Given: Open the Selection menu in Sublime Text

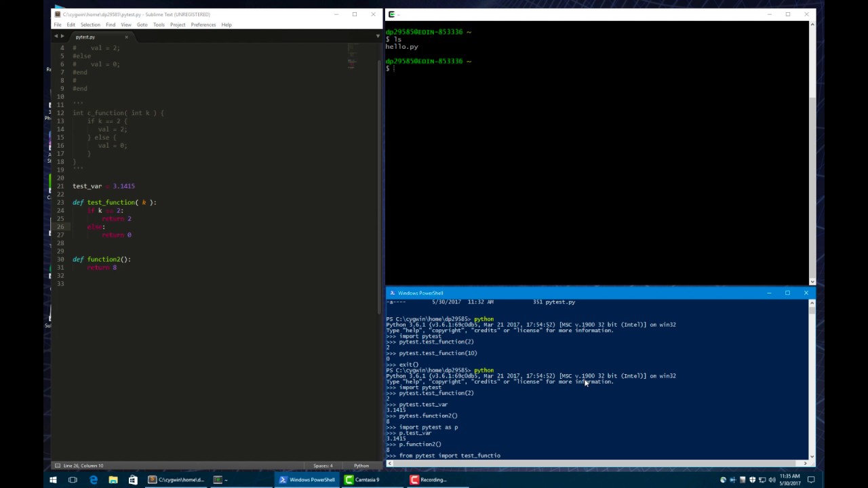Looking at the screenshot, I should pyautogui.click(x=90, y=25).
